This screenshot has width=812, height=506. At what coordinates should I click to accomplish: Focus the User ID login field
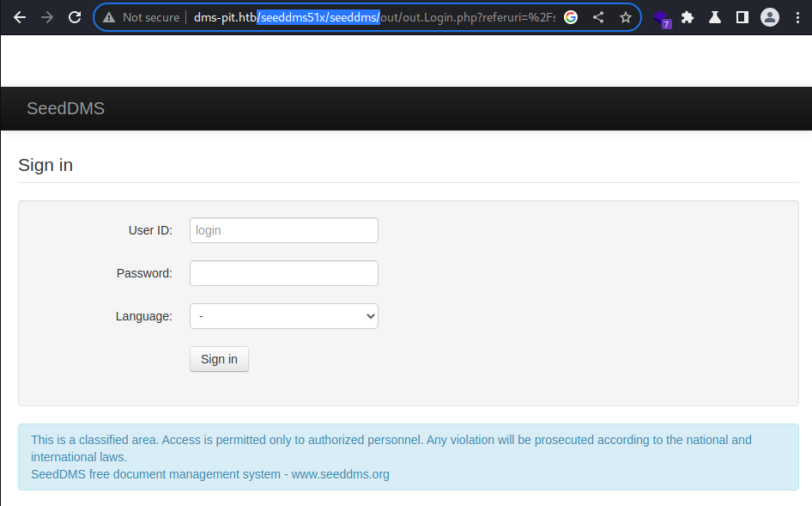pyautogui.click(x=284, y=230)
